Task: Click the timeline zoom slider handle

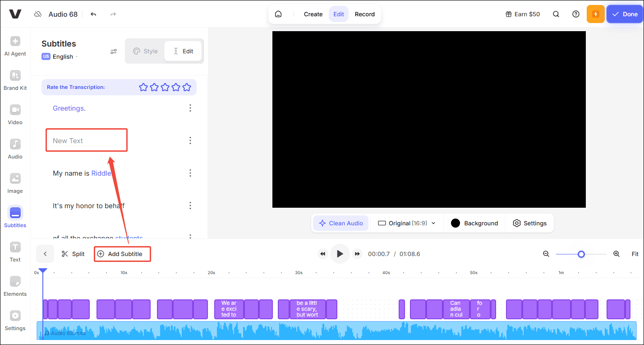Action: (x=581, y=254)
